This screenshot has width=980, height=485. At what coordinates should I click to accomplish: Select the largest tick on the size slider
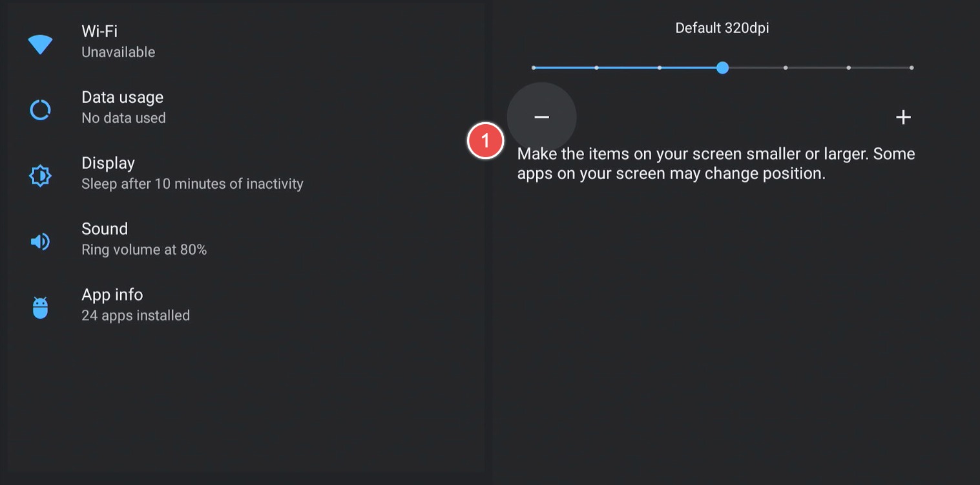pyautogui.click(x=912, y=67)
